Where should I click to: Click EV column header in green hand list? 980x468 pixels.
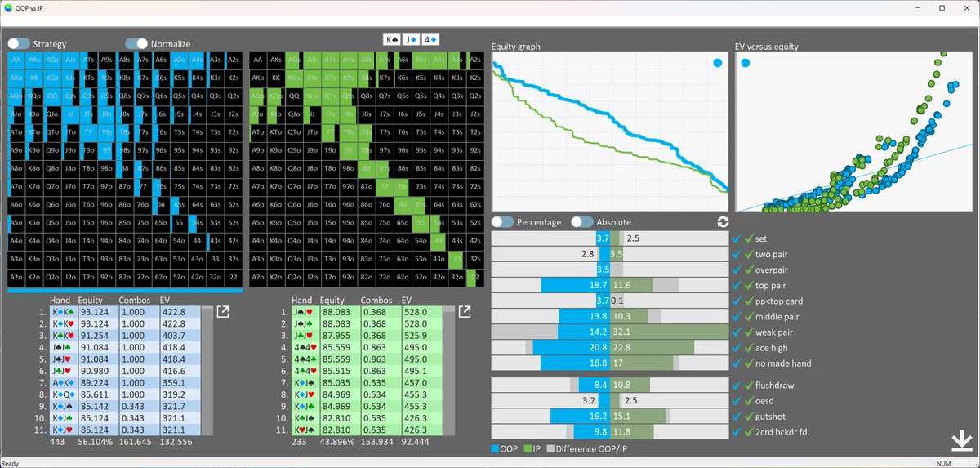408,300
